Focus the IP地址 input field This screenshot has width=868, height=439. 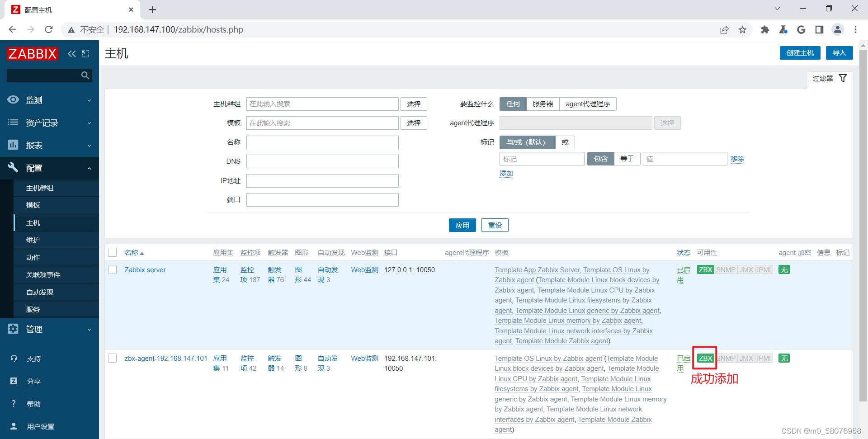click(322, 181)
